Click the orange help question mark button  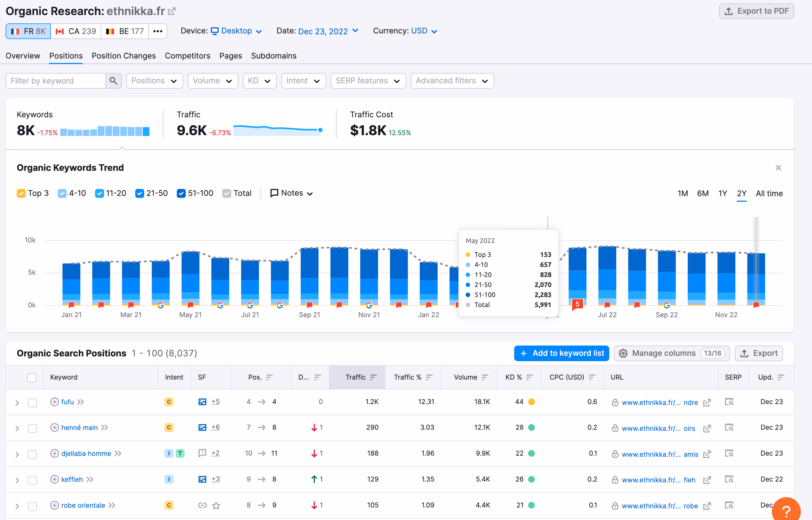786,511
